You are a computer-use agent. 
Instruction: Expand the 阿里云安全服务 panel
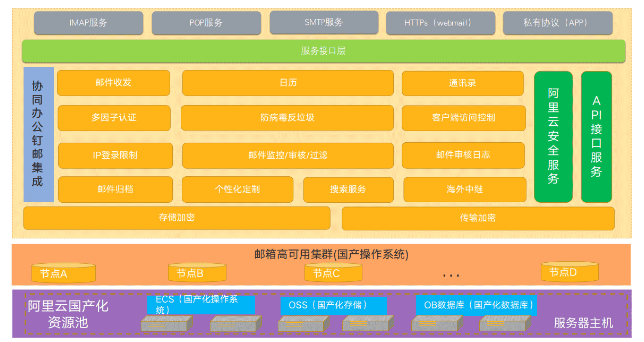(553, 136)
